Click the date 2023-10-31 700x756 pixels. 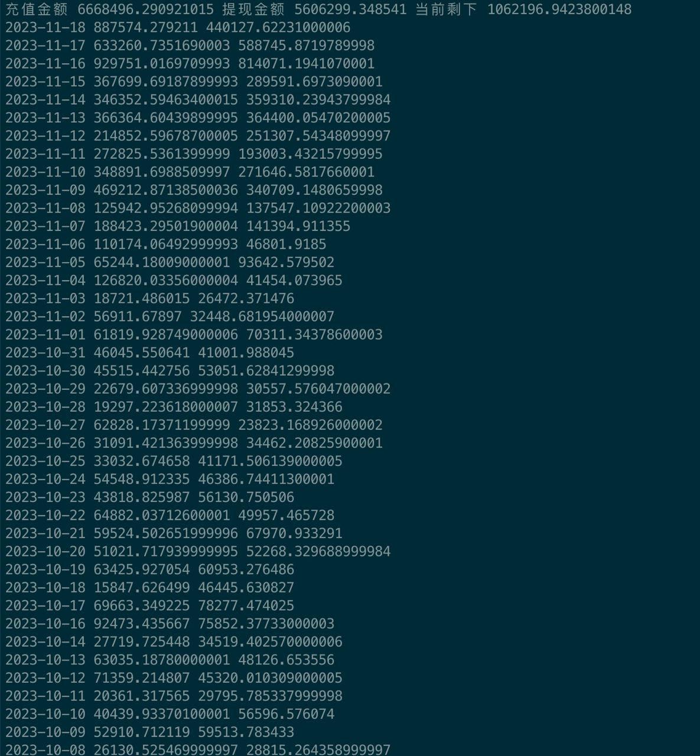(45, 353)
